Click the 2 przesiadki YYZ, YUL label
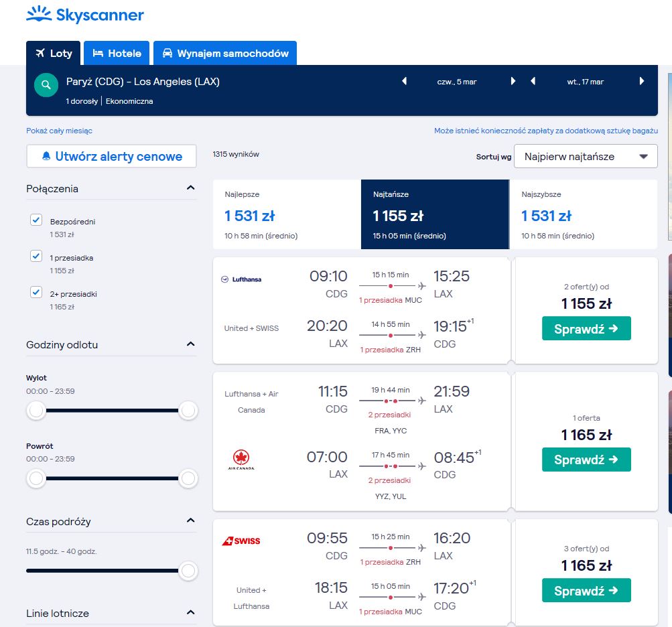 click(x=390, y=488)
